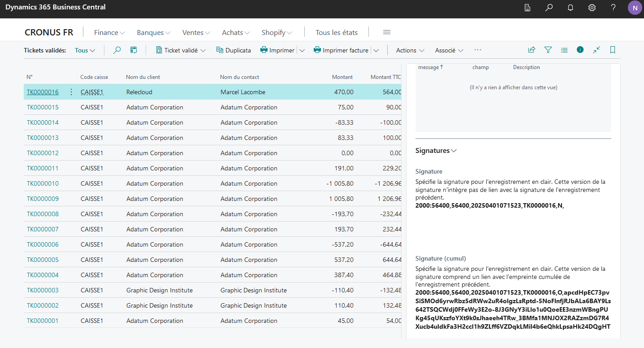Viewport: 644px width, 348px height.
Task: Open the settings gear
Action: tap(592, 8)
